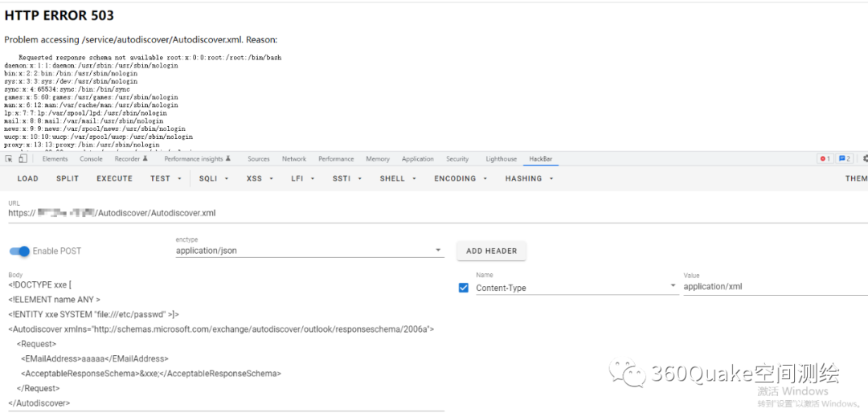This screenshot has height=413, width=868.
Task: Expand the SHELL dropdown menu
Action: 399,178
